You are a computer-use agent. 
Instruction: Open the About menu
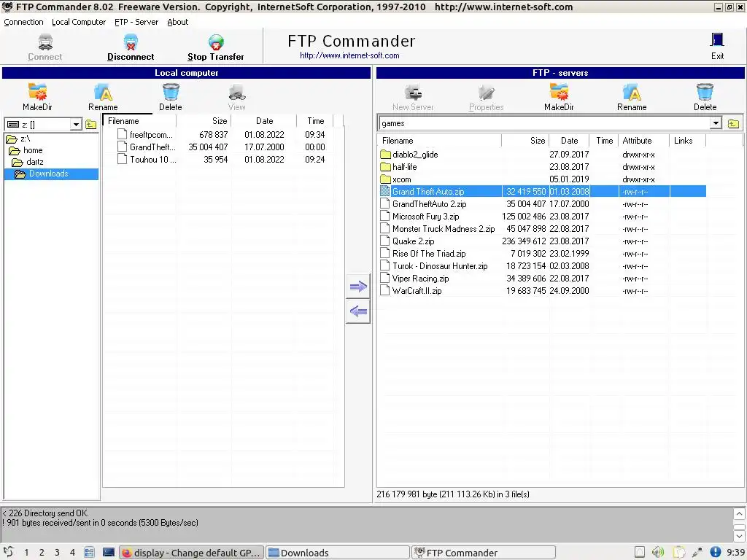click(x=178, y=22)
